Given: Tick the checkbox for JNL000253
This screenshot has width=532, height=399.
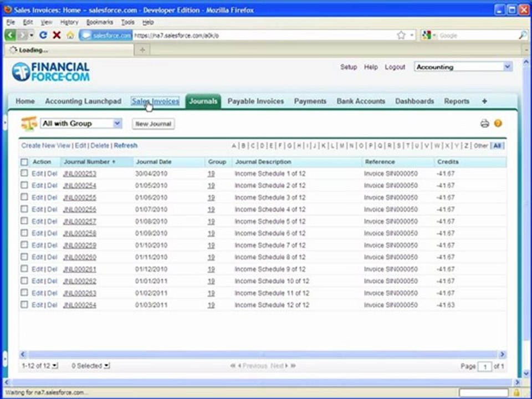Looking at the screenshot, I should point(24,173).
